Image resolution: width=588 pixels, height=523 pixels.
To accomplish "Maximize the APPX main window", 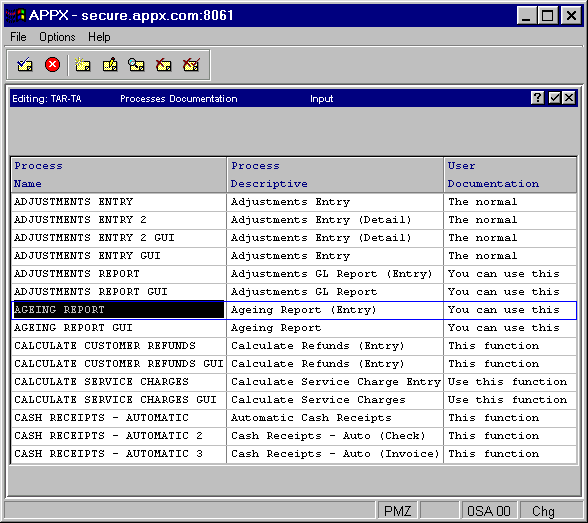I will [548, 16].
